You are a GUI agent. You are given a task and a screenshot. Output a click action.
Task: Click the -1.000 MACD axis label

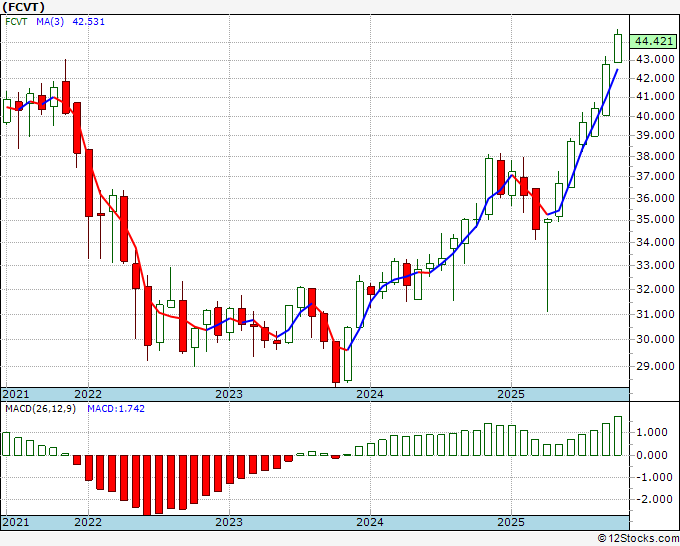[655, 477]
